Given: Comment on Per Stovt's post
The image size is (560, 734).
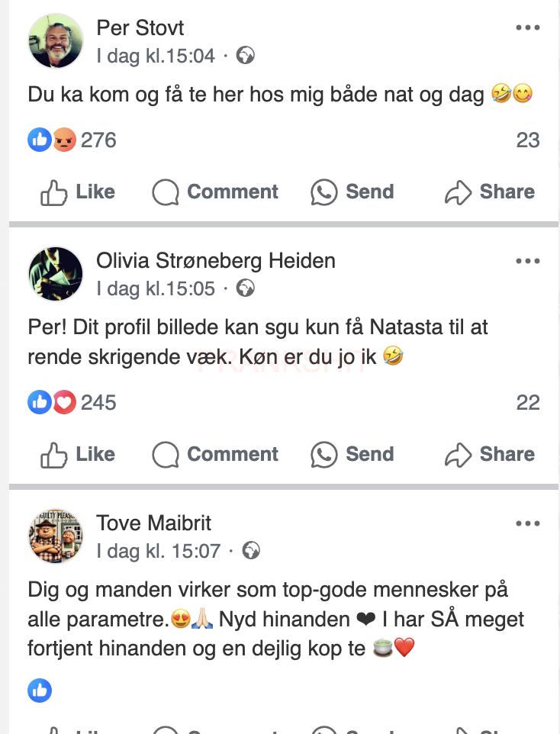Looking at the screenshot, I should [x=215, y=192].
